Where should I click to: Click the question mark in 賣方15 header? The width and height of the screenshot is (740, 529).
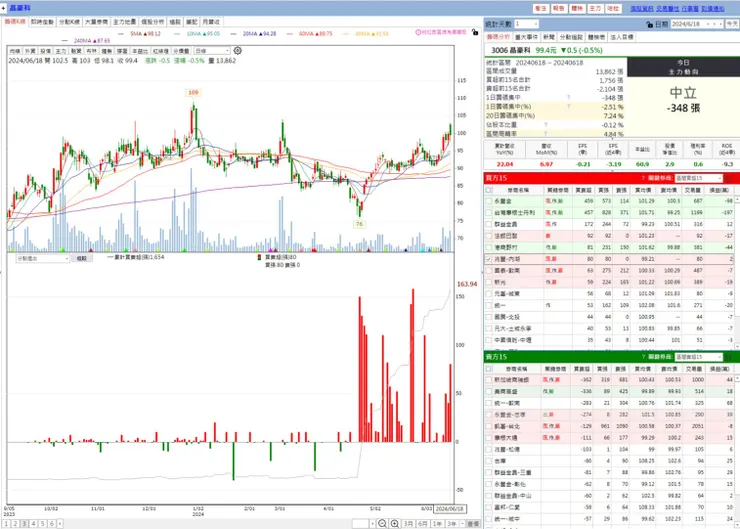point(643,357)
